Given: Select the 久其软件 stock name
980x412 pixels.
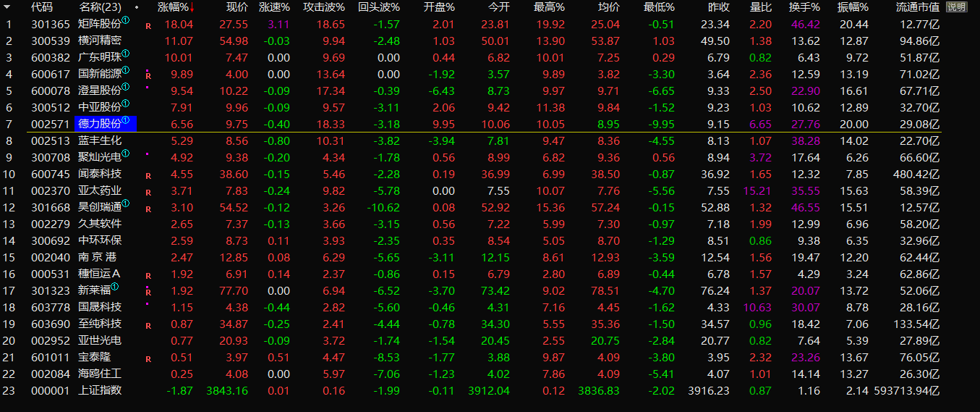Looking at the screenshot, I should pyautogui.click(x=100, y=224).
